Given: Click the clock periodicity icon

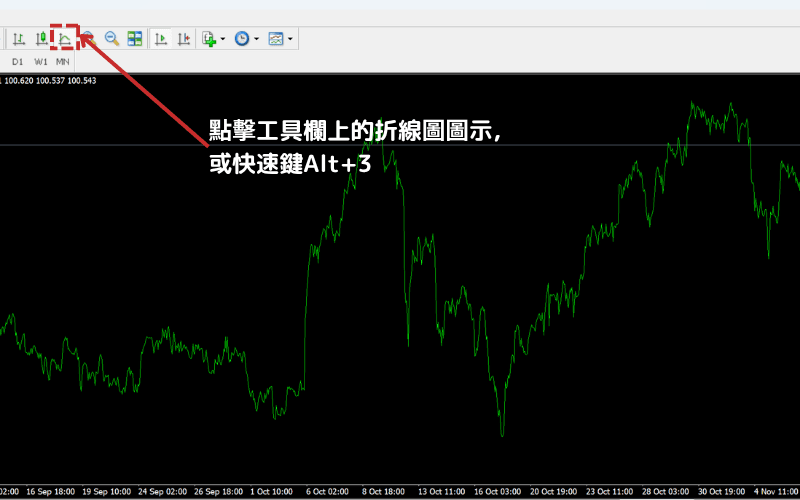Looking at the screenshot, I should (x=242, y=39).
